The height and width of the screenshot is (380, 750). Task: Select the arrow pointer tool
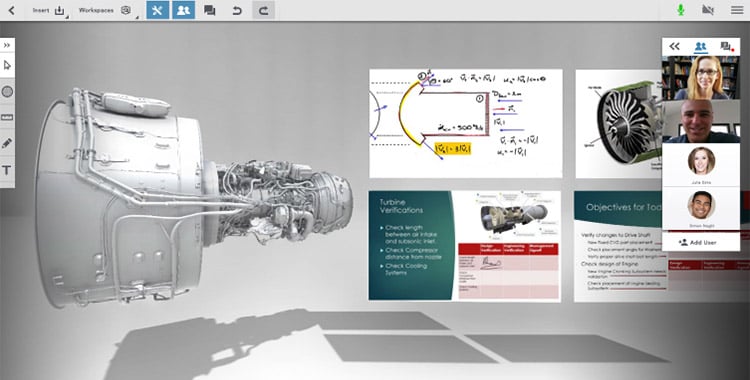point(7,65)
